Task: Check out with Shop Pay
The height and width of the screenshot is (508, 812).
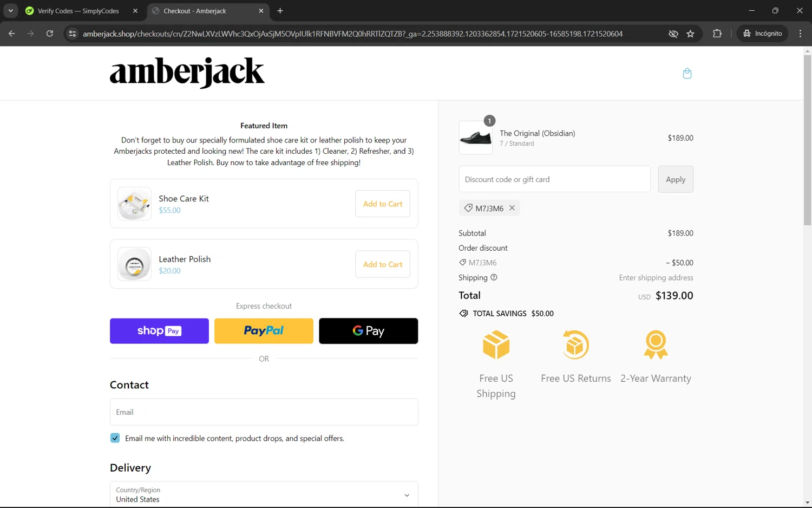Action: 159,331
